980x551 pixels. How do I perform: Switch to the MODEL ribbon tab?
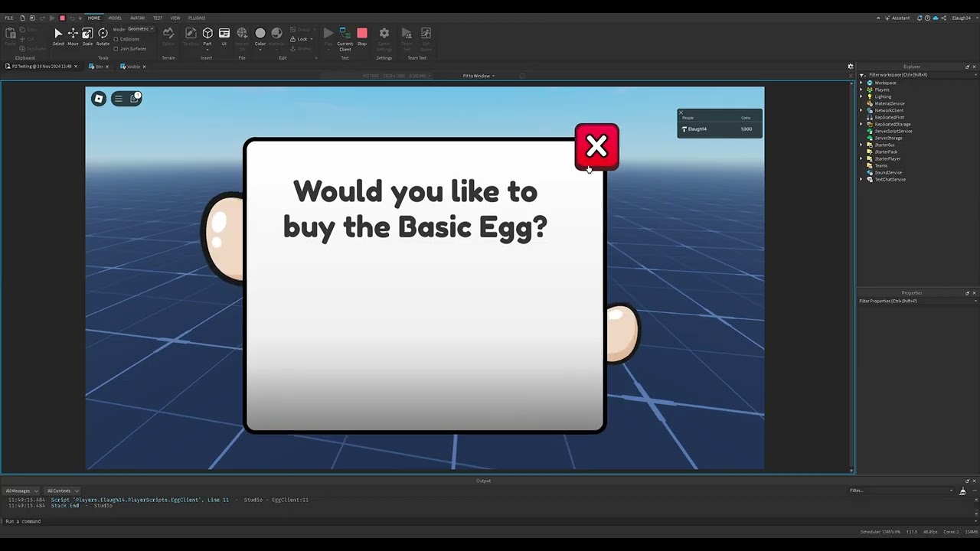coord(115,18)
